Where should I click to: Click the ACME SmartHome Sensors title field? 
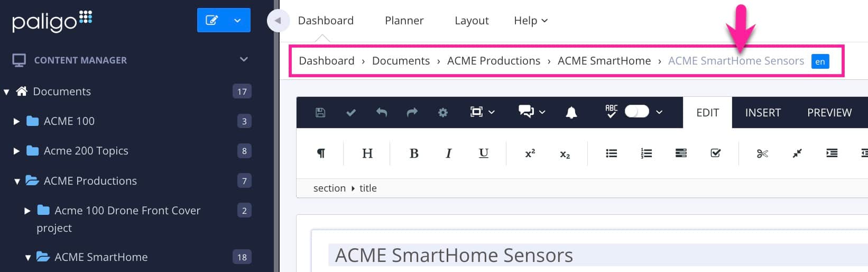(454, 255)
